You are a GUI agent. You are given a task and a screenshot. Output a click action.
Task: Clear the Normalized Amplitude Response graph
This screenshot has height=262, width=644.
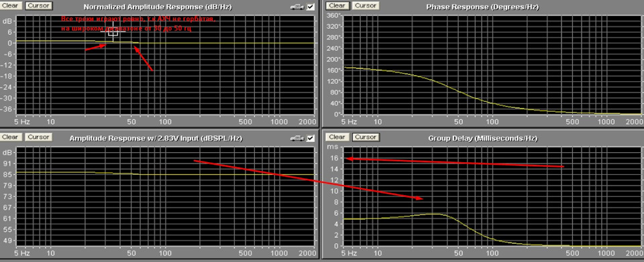click(10, 6)
